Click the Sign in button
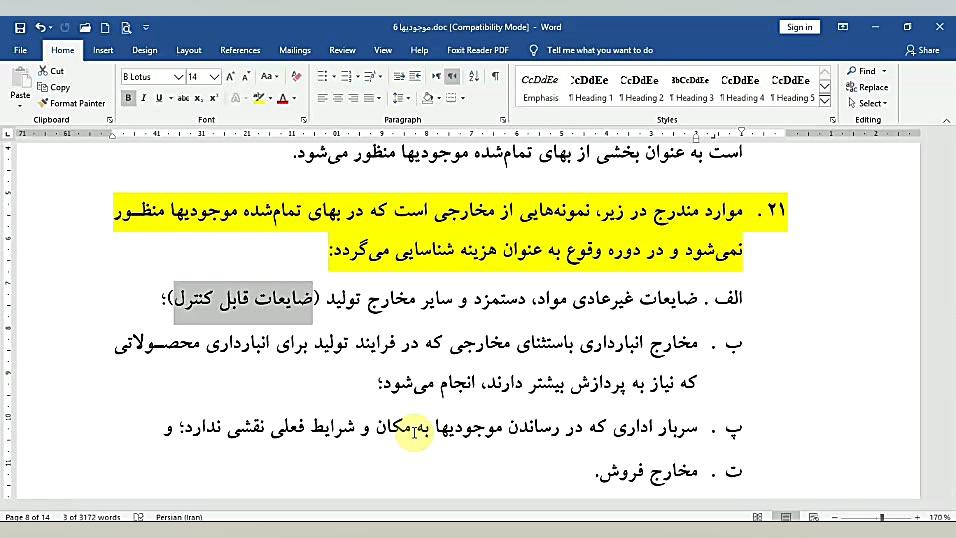The width and height of the screenshot is (956, 538). pos(799,27)
